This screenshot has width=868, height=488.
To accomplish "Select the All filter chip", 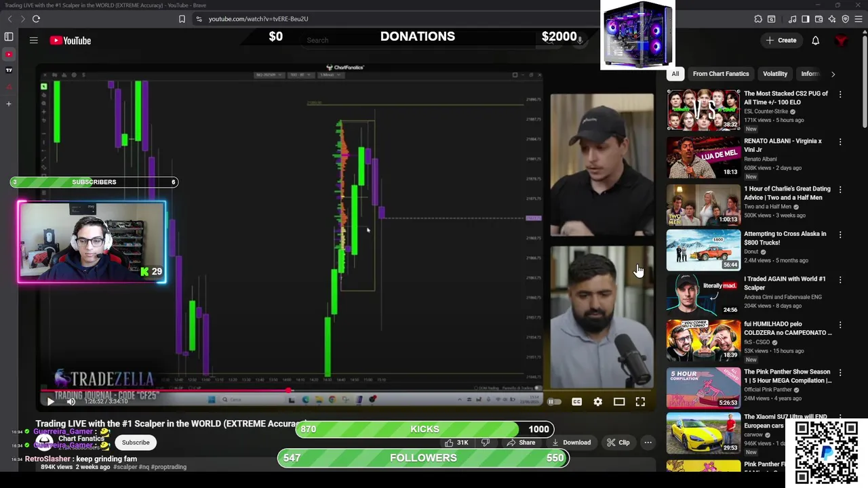I will [x=675, y=74].
